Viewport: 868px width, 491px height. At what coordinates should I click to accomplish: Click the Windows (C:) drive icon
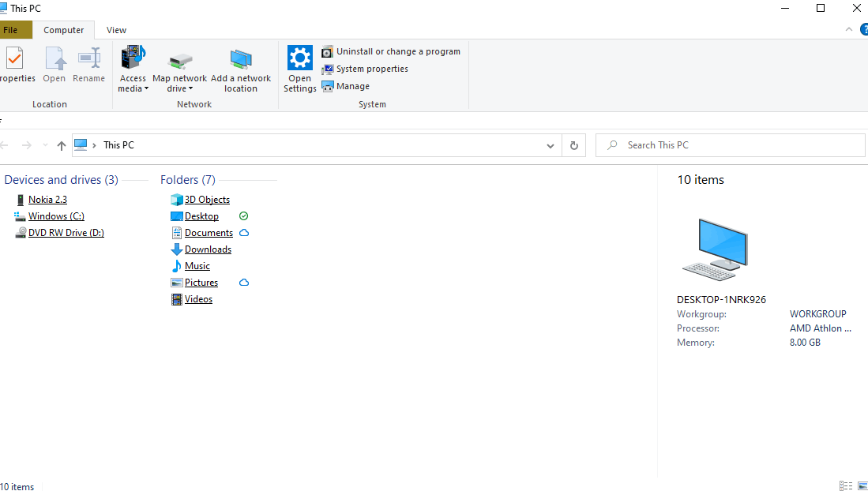pos(21,216)
